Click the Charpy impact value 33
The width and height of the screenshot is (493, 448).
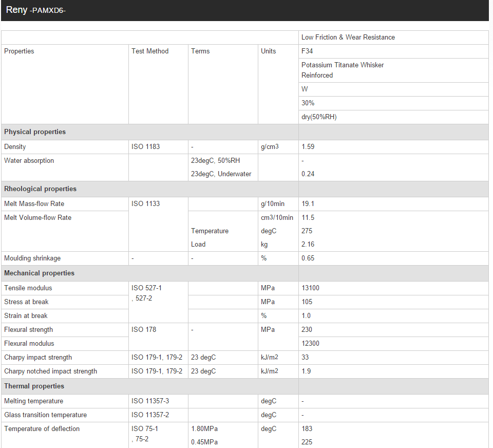click(x=305, y=357)
